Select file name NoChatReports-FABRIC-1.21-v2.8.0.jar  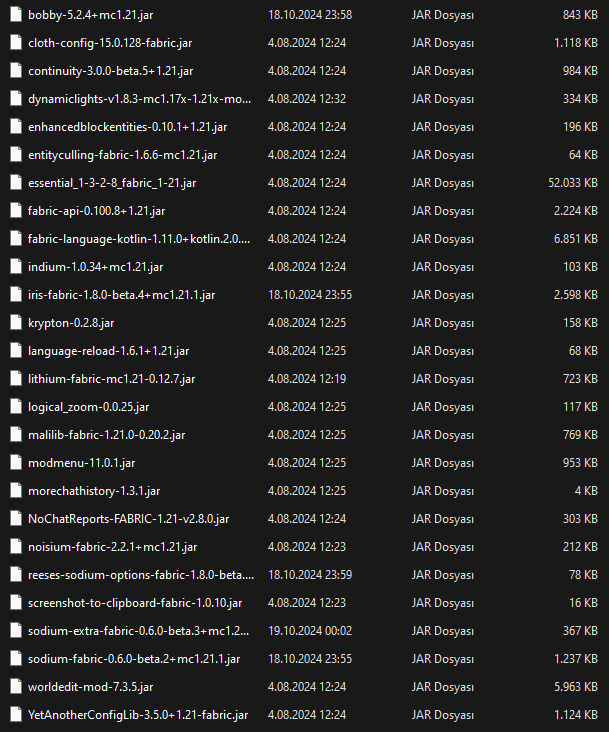[x=128, y=519]
